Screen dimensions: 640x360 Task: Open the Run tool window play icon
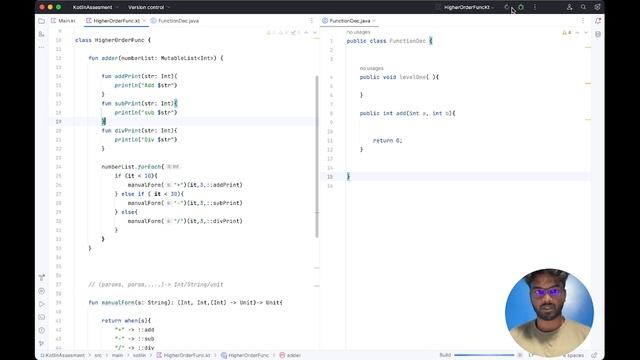(42, 304)
